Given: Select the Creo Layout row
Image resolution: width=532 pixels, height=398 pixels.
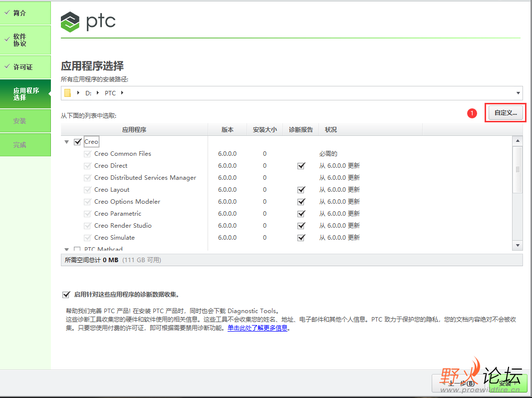Looking at the screenshot, I should pos(286,190).
